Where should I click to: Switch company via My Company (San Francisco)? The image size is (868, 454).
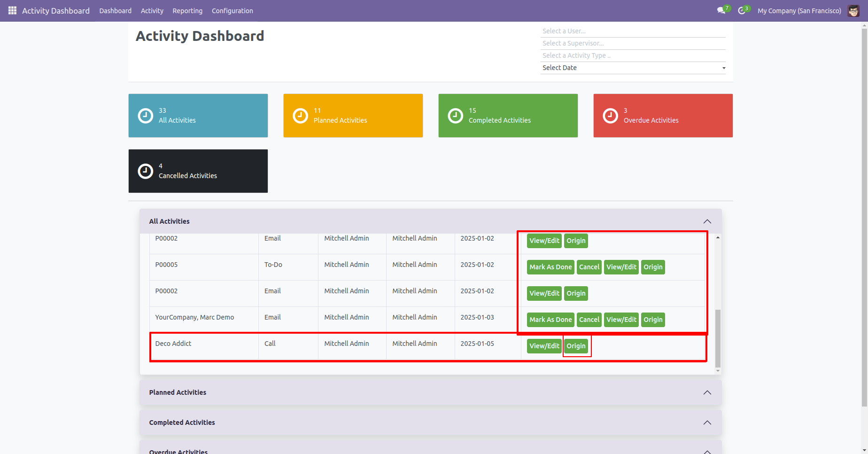point(799,10)
